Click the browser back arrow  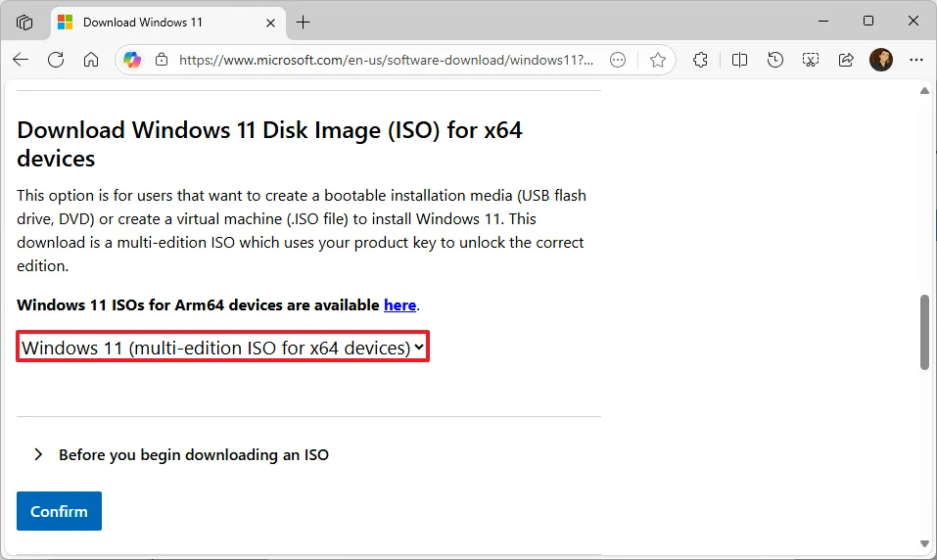[x=21, y=60]
